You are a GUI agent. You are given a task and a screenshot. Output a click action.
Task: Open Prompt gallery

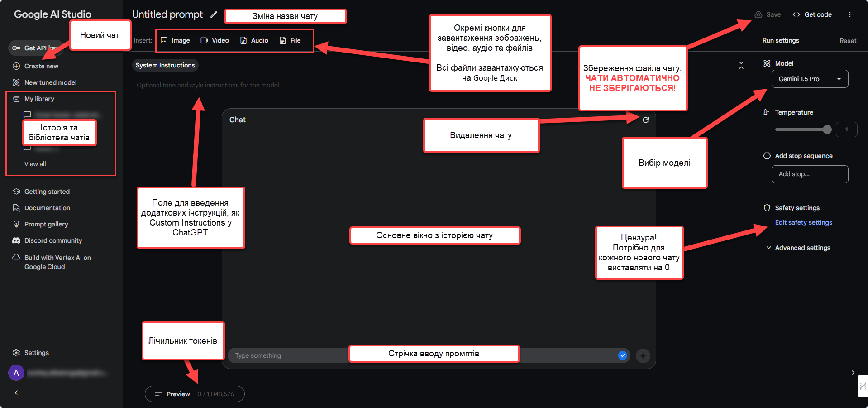pos(40,224)
